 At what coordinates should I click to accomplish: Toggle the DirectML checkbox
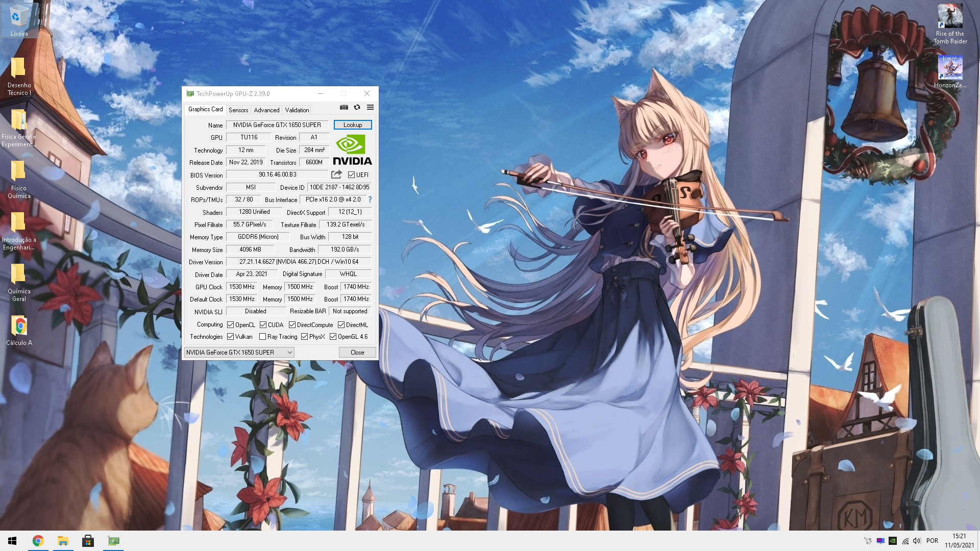click(x=341, y=324)
